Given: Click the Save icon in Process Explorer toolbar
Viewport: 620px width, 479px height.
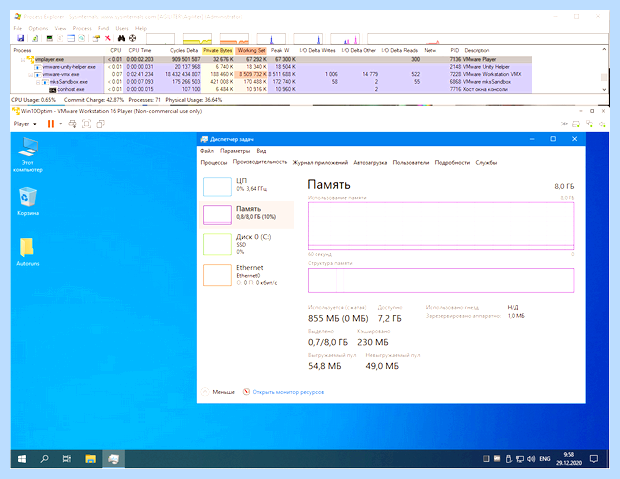Looking at the screenshot, I should tap(21, 38).
